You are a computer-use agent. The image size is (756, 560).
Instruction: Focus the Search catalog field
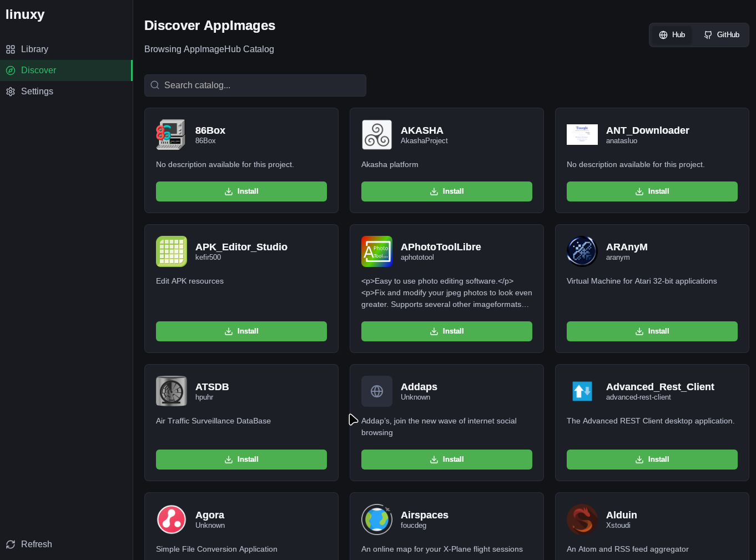(x=255, y=85)
